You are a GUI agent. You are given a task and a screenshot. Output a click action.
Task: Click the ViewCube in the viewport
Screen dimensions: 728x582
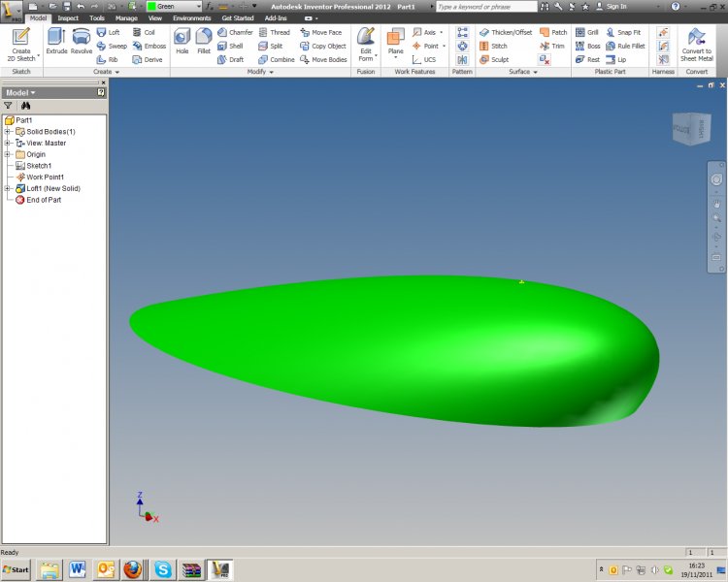[x=691, y=129]
